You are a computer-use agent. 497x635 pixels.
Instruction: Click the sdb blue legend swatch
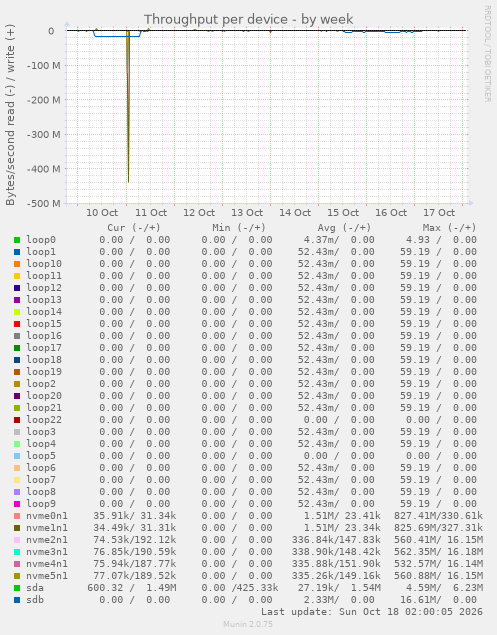(17, 600)
